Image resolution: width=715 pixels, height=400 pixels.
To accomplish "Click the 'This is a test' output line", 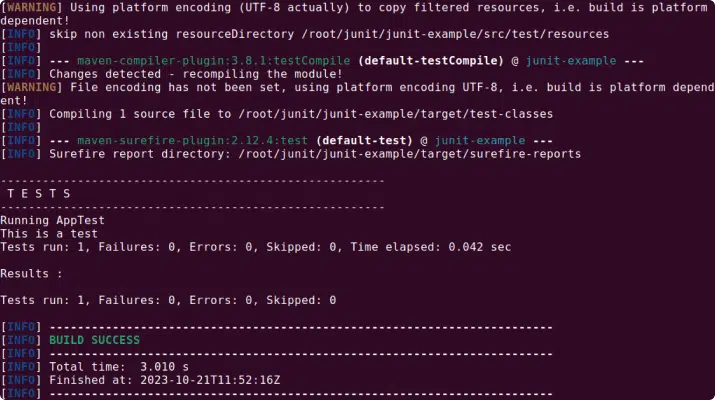I will (x=48, y=233).
